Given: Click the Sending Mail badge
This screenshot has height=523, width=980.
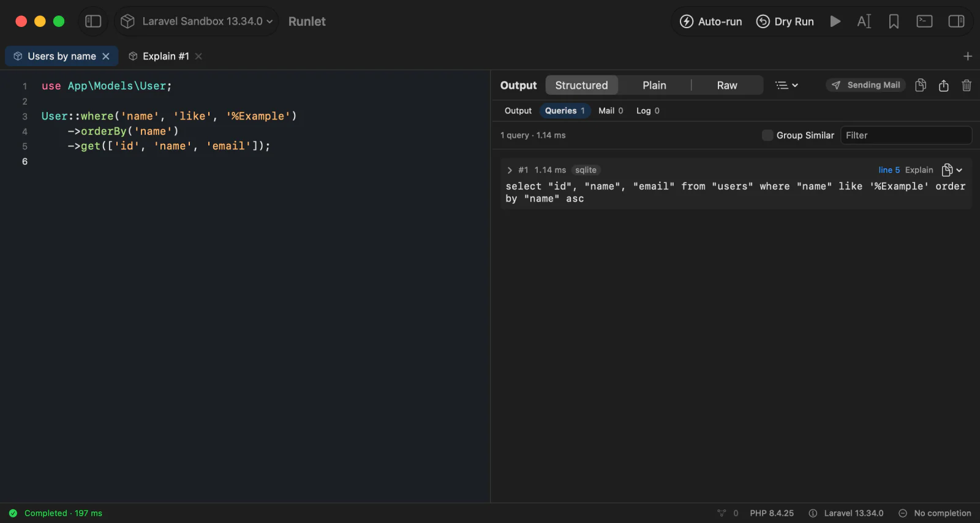Looking at the screenshot, I should [865, 85].
